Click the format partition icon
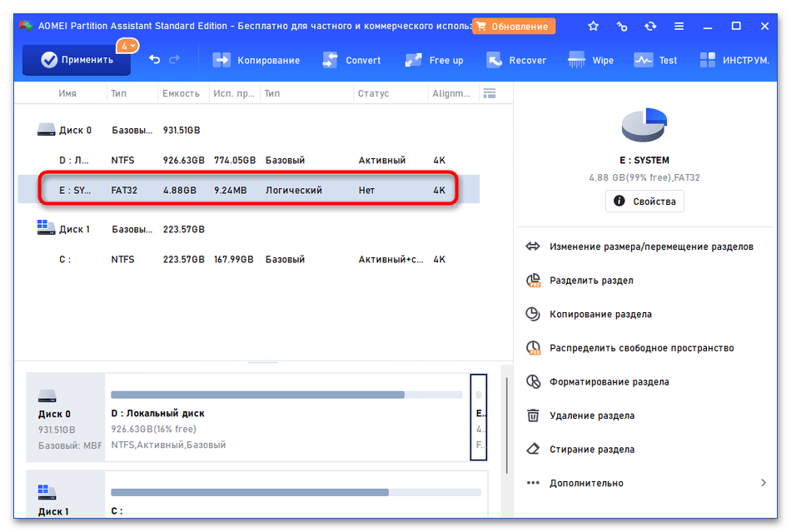This screenshot has width=791, height=532. pos(533,381)
